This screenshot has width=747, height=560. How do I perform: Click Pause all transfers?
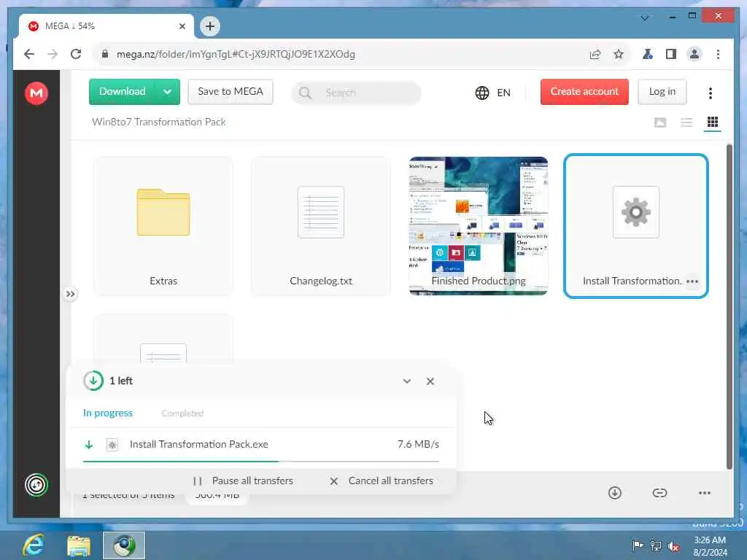(x=244, y=481)
